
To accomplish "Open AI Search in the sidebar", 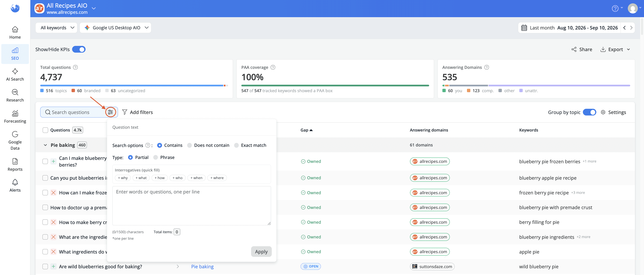I will 15,75.
